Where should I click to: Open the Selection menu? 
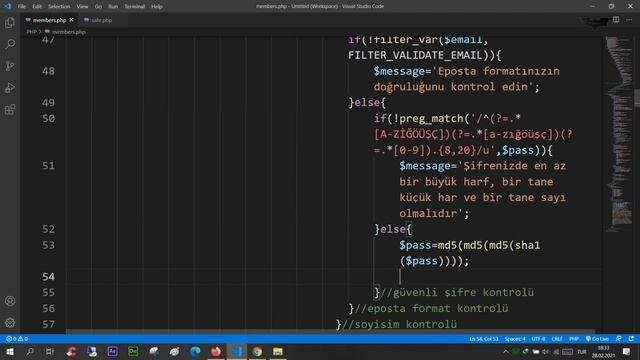[59, 7]
